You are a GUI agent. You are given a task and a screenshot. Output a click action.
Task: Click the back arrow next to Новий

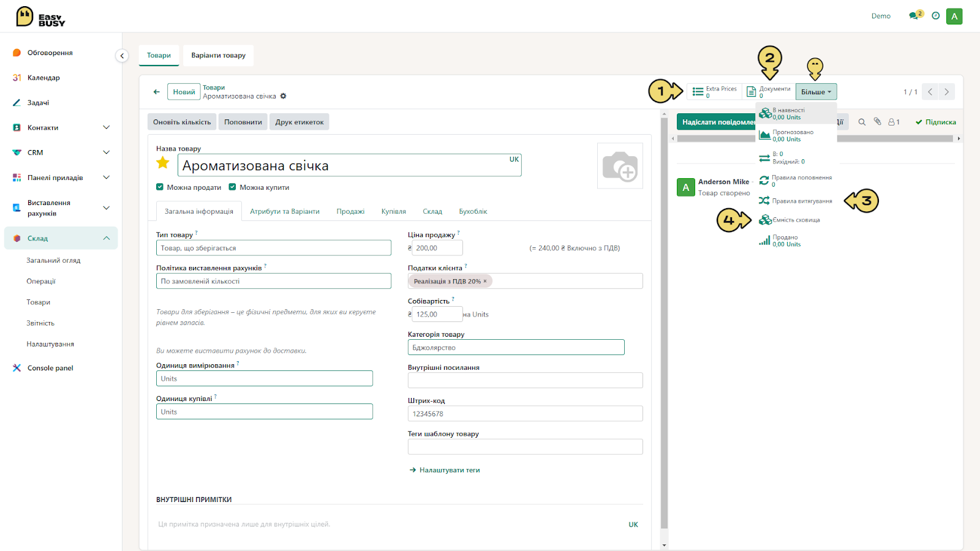[157, 92]
